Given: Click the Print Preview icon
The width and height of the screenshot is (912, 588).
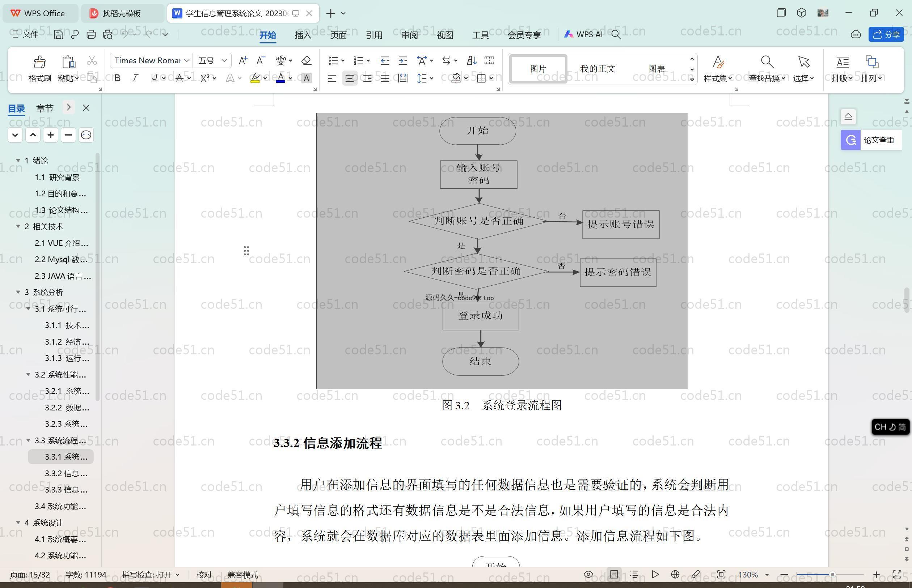Looking at the screenshot, I should pos(108,35).
